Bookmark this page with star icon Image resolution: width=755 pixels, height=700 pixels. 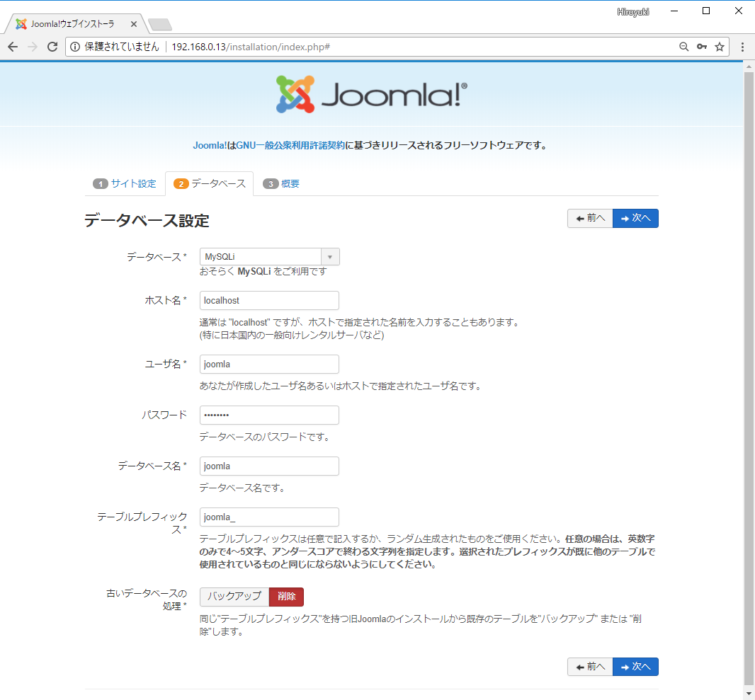(720, 47)
